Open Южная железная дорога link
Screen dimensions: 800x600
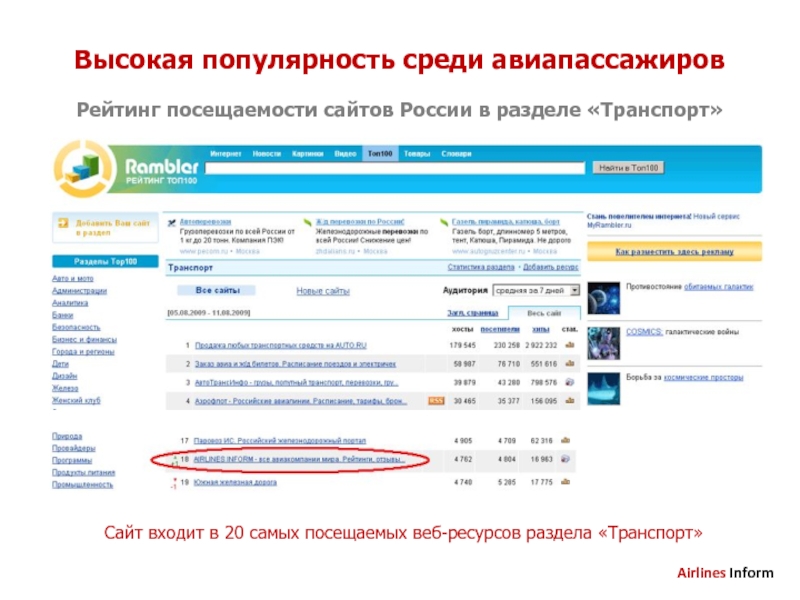235,482
